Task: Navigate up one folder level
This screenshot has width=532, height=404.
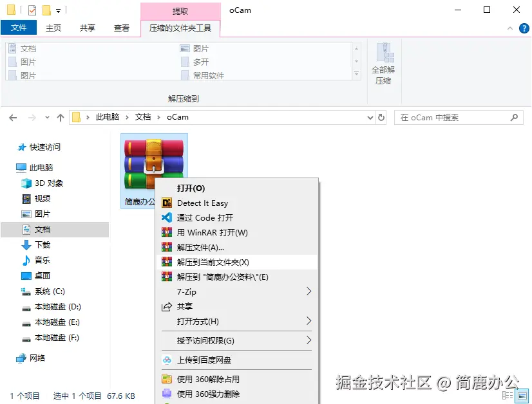Action: click(61, 117)
